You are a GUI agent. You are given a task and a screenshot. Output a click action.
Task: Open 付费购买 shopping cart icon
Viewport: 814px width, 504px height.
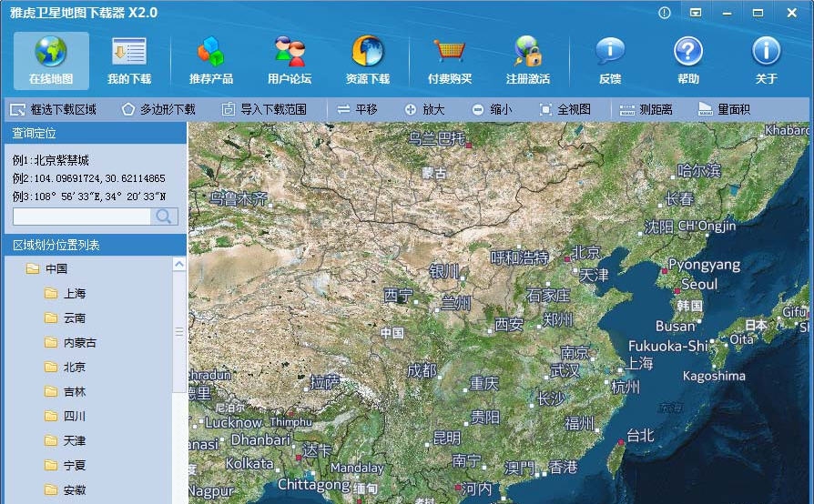coord(450,51)
